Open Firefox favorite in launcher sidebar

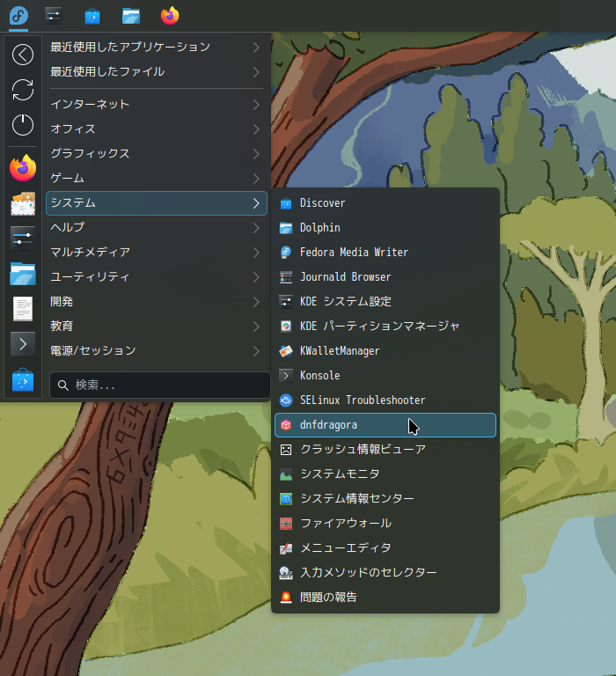pos(23,168)
